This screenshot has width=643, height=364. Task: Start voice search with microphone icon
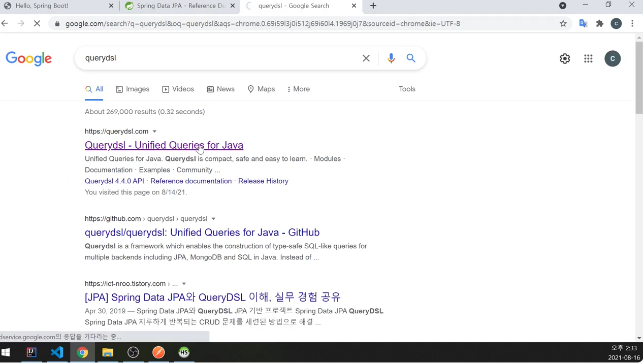click(x=391, y=58)
